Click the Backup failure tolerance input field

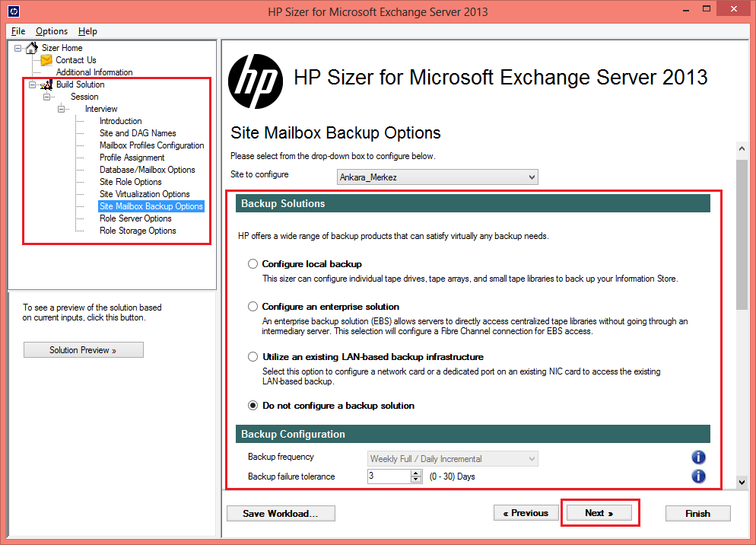pyautogui.click(x=389, y=476)
